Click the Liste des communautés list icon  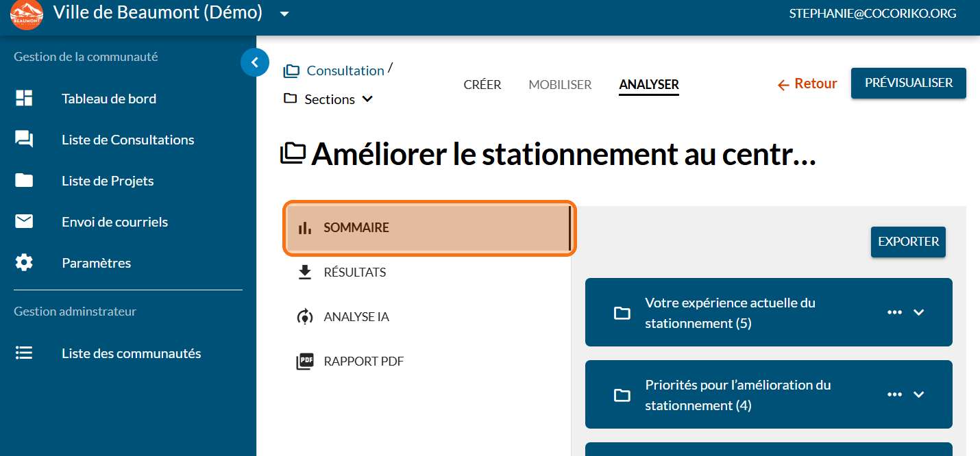coord(24,353)
